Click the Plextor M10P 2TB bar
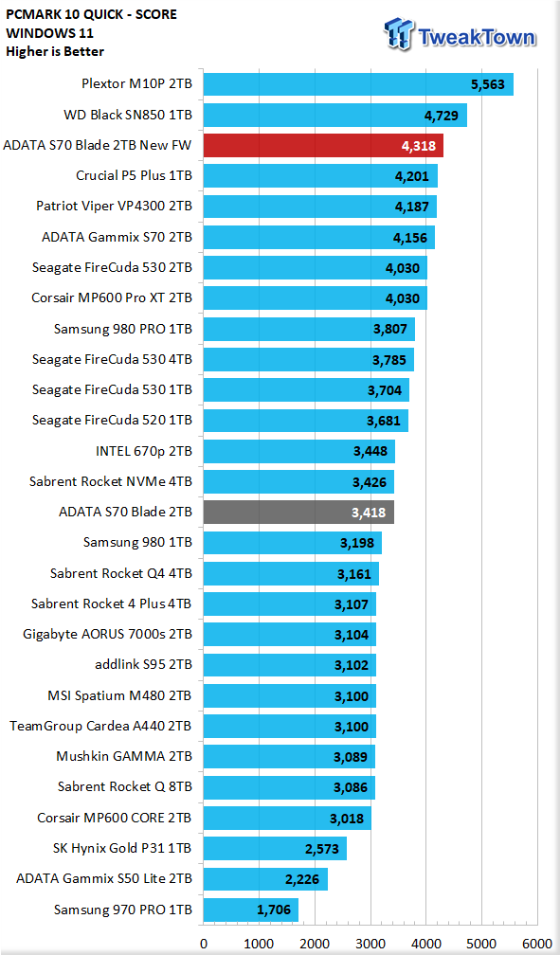This screenshot has width=560, height=955. [358, 84]
